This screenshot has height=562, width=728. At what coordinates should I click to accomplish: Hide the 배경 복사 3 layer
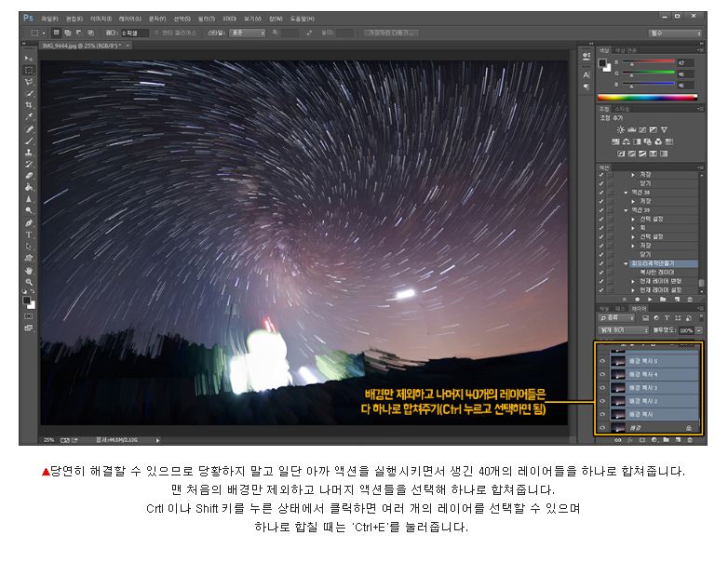602,387
